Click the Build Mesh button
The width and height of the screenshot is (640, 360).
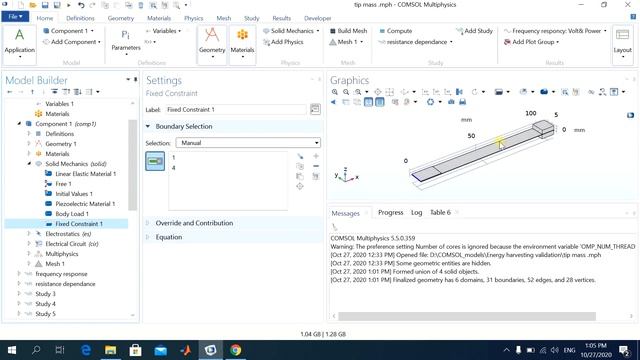point(348,31)
